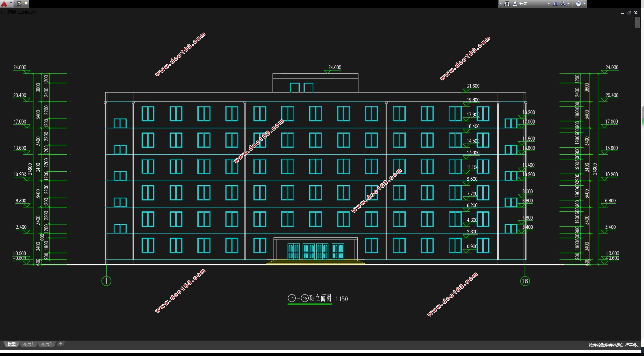Image resolution: width=644 pixels, height=356 pixels.
Task: Open the AutoCAD application menu logo
Action: pyautogui.click(x=4, y=4)
